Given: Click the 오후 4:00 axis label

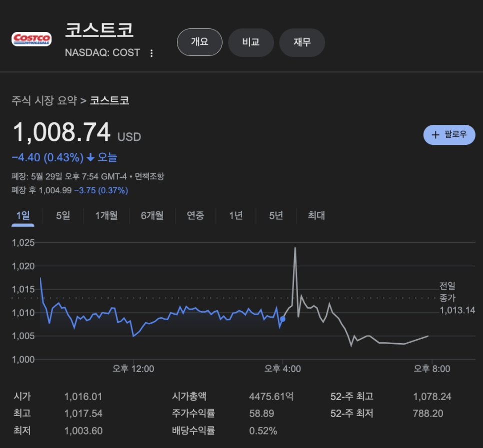Looking at the screenshot, I should pos(282,369).
